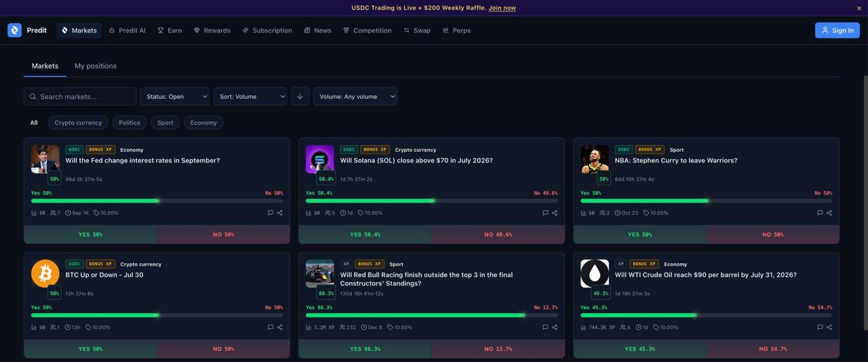Image resolution: width=868 pixels, height=362 pixels.
Task: Open the Stephen Curry market thumbnail
Action: coord(595,159)
